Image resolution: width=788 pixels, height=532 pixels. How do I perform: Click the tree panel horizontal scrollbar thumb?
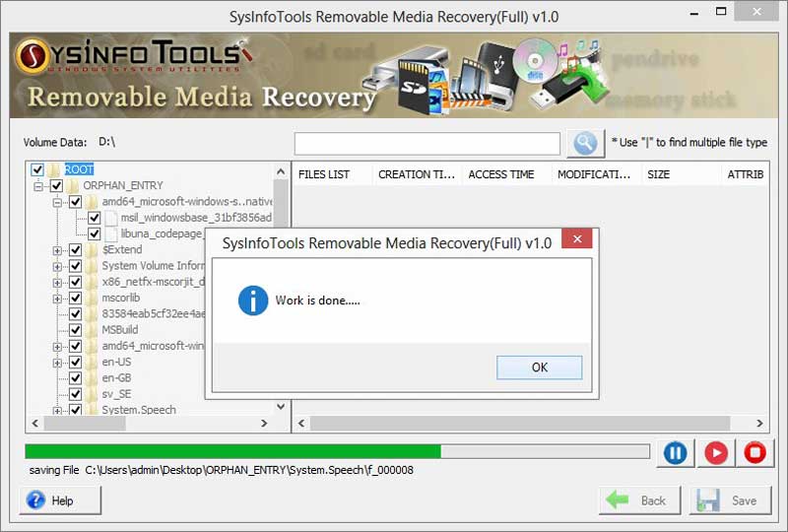click(x=85, y=424)
